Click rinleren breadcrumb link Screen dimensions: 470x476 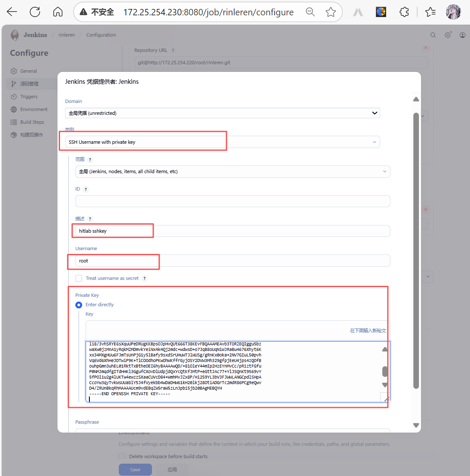(66, 35)
